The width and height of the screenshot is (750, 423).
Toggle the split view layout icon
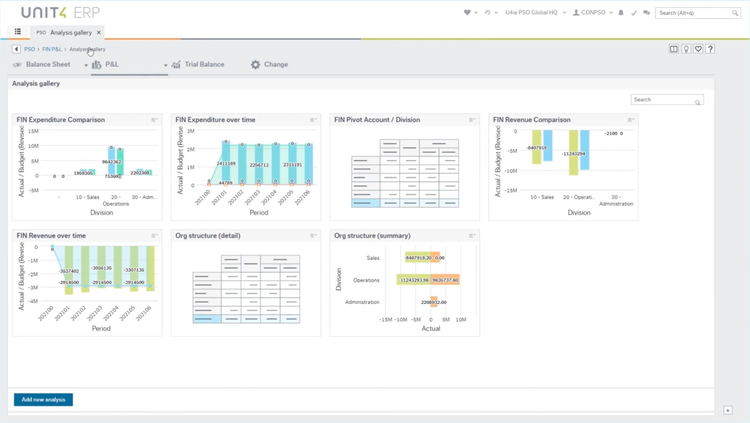[673, 49]
